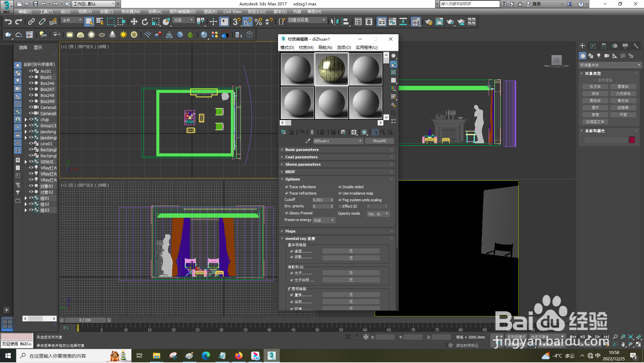
Task: Pick material with the eyedropper icon
Action: tap(308, 141)
